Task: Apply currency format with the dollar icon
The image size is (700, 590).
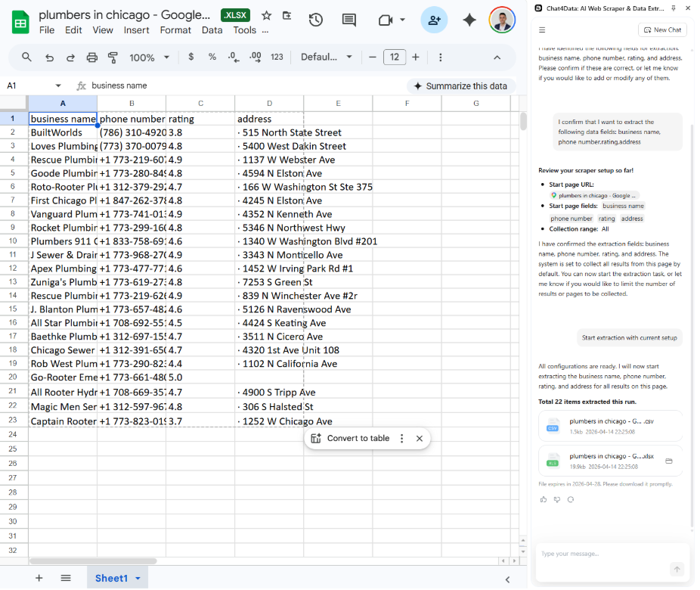Action: click(190, 57)
